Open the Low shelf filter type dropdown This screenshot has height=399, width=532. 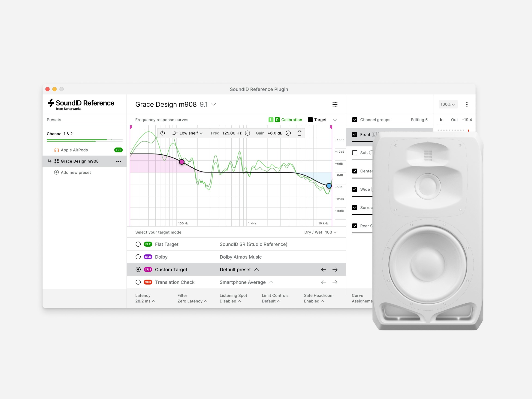188,134
